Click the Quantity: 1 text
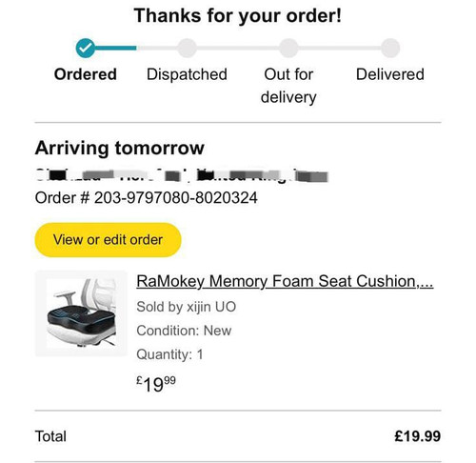 [x=169, y=354]
